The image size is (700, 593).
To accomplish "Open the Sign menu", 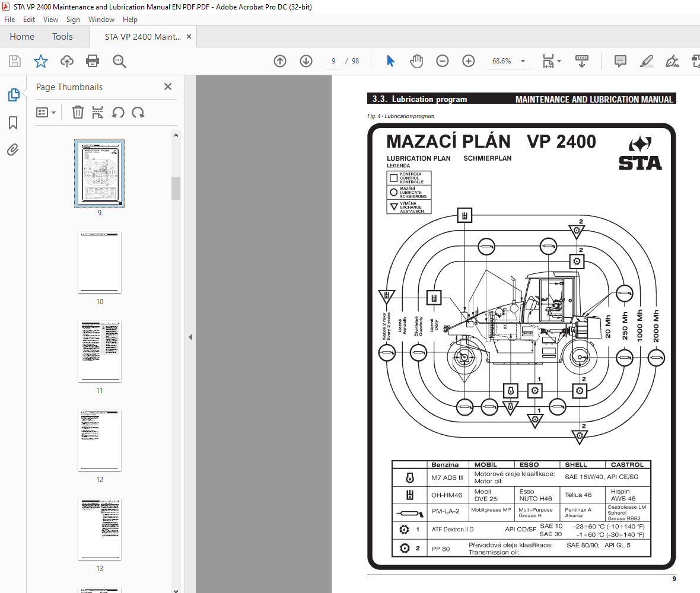I will (73, 20).
